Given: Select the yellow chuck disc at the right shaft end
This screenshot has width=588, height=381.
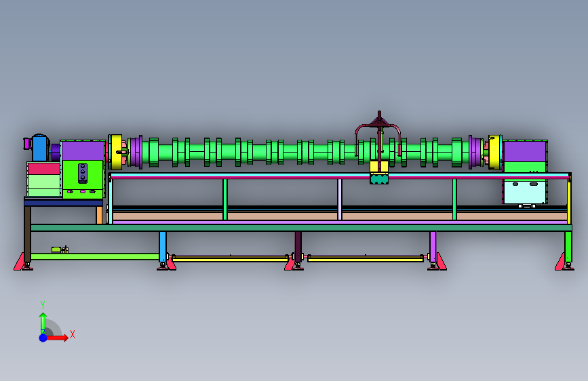Looking at the screenshot, I should (495, 153).
